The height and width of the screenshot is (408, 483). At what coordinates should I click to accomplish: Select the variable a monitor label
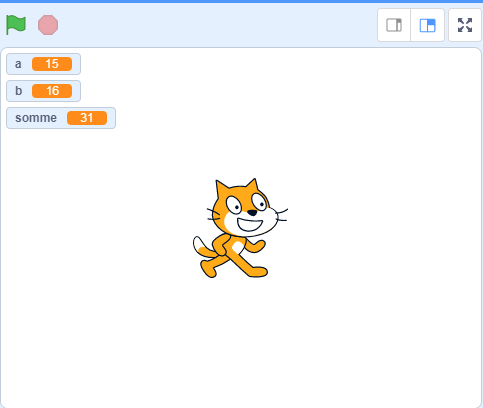point(18,64)
